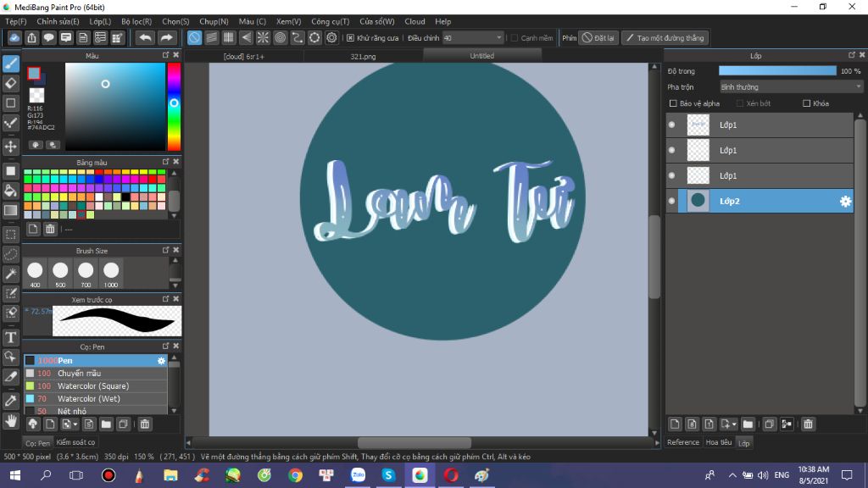
Task: Select the Eraser tool in left toolbar
Action: [11, 83]
